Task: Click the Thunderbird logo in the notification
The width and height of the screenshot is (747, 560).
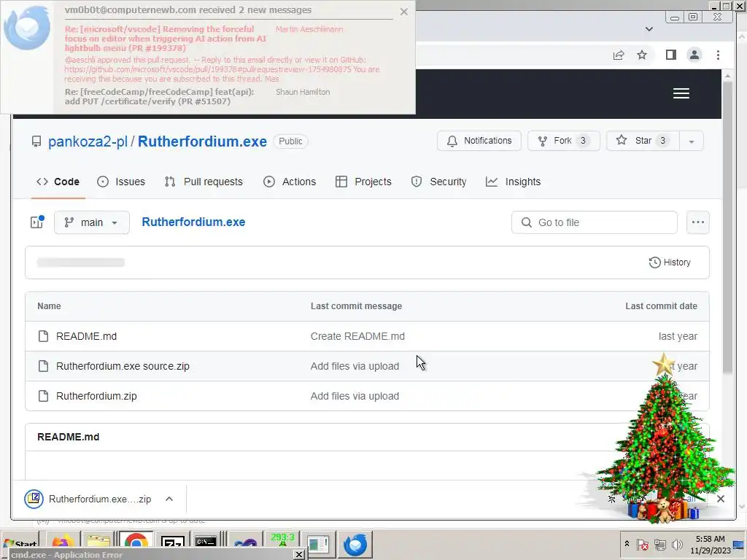Action: [x=27, y=28]
